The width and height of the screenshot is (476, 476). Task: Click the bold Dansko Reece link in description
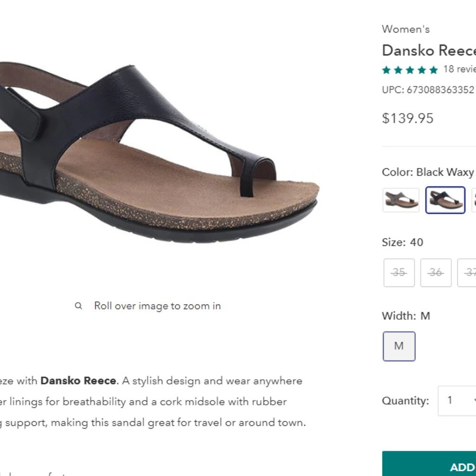pyautogui.click(x=79, y=381)
